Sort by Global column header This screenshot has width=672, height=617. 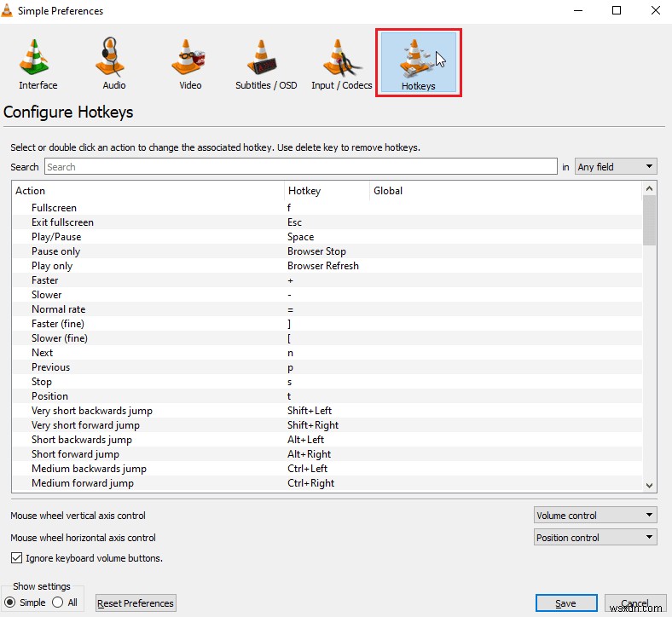[506, 191]
